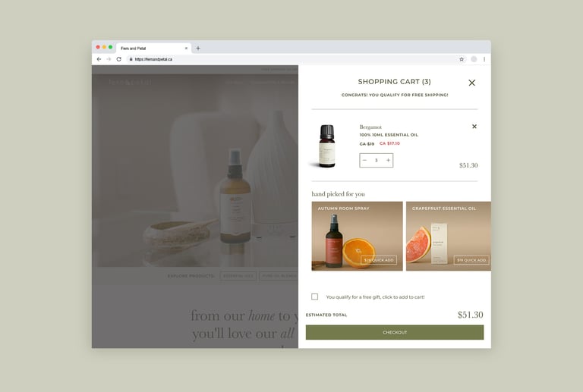Screen dimensions: 583x392
Task: Increase Bergamot quantity with plus button
Action: coord(388,161)
